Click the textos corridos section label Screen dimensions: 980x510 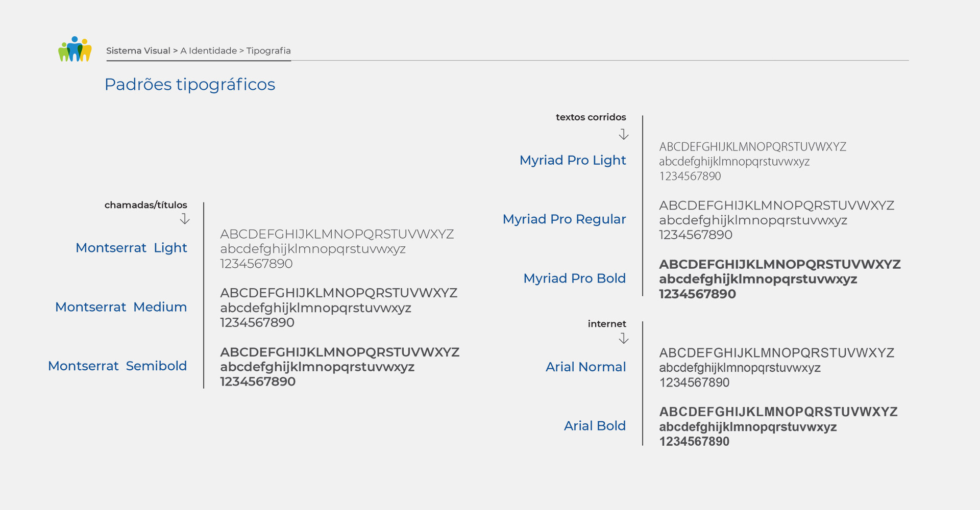pyautogui.click(x=591, y=117)
